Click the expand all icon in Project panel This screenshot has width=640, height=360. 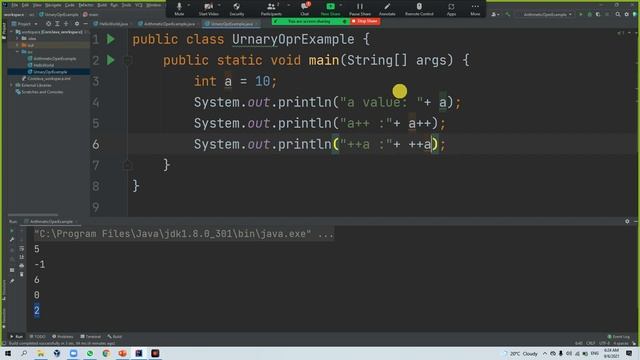57,24
